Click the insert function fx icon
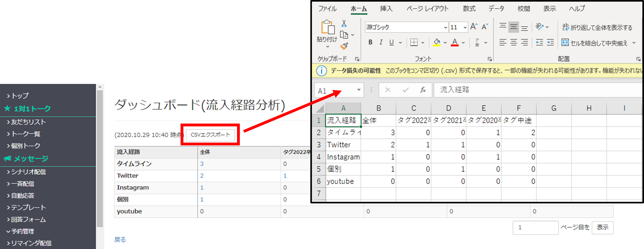This screenshot has width=644, height=249. click(x=423, y=90)
